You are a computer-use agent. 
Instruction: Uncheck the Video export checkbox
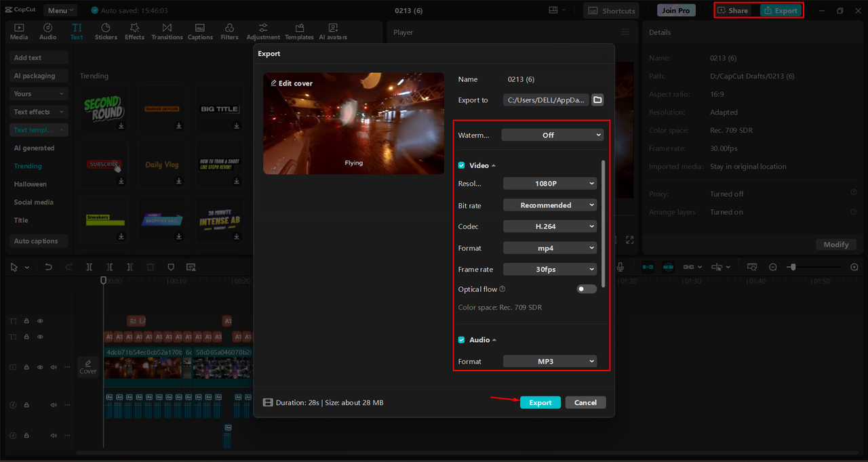(x=462, y=165)
